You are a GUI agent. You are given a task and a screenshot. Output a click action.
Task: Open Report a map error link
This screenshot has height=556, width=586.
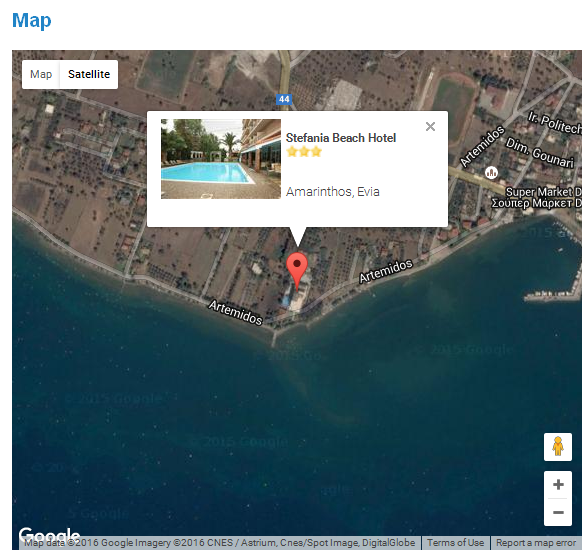[x=536, y=543]
